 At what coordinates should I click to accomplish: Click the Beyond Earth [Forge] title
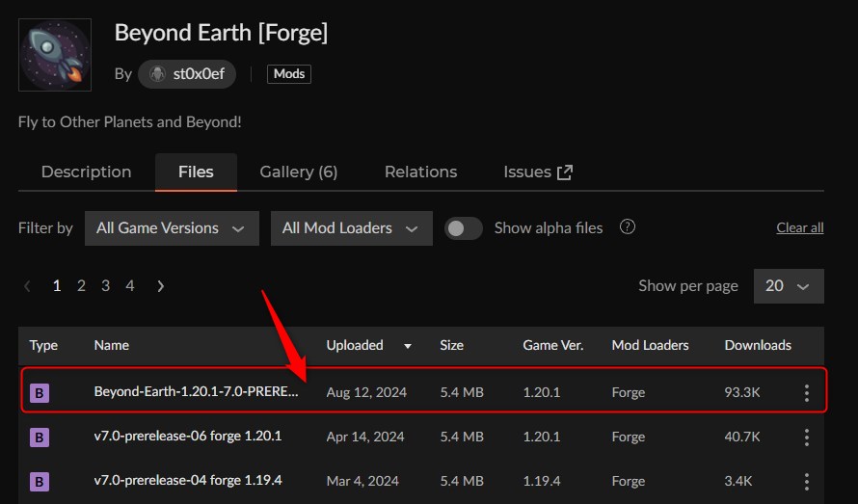(x=221, y=34)
